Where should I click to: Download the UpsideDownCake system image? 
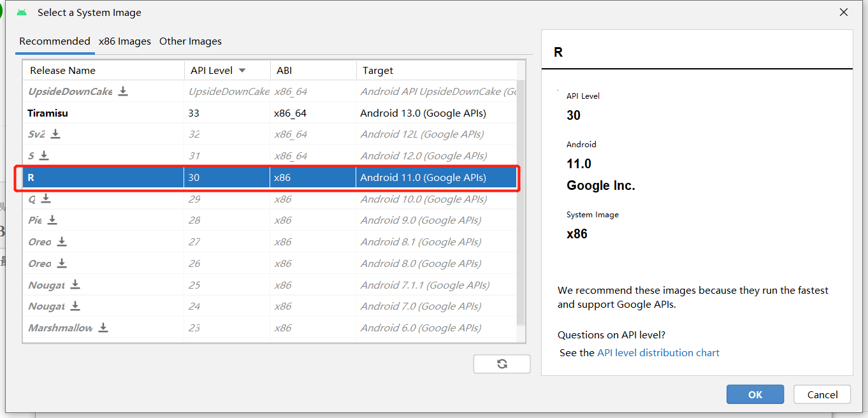[x=123, y=91]
